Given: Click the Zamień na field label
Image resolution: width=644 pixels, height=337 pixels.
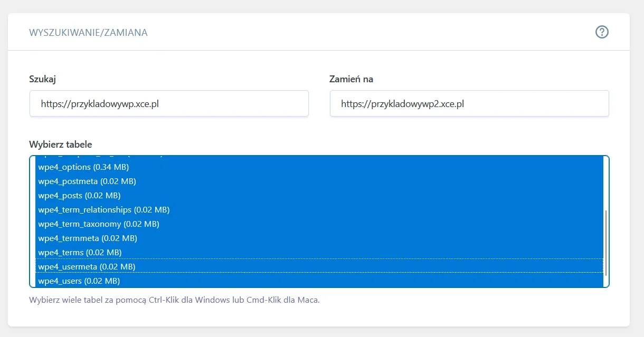Looking at the screenshot, I should point(351,79).
